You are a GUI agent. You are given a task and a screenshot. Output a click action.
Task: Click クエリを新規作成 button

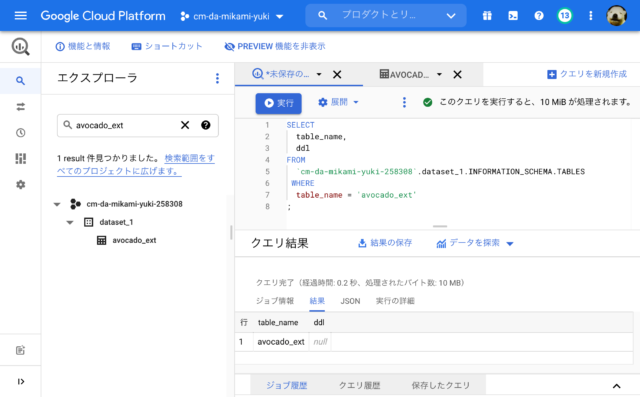(x=587, y=74)
